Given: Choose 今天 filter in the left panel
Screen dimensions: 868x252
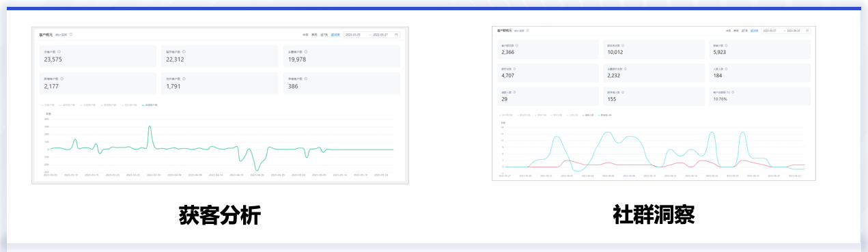Looking at the screenshot, I should click(305, 35).
